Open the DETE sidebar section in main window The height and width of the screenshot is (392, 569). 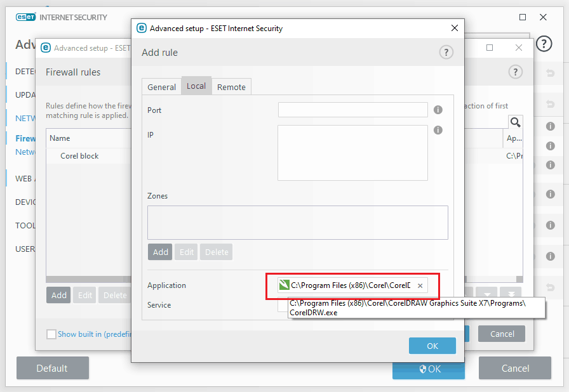pos(25,72)
